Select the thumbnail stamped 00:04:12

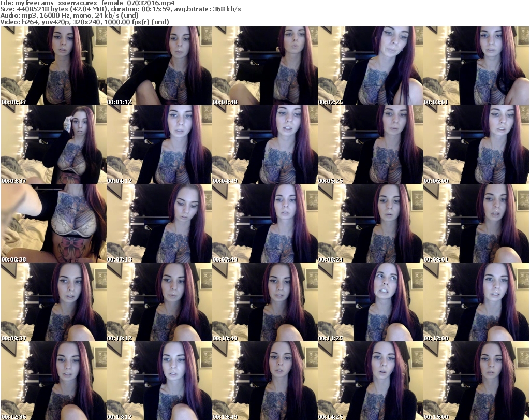(159, 144)
